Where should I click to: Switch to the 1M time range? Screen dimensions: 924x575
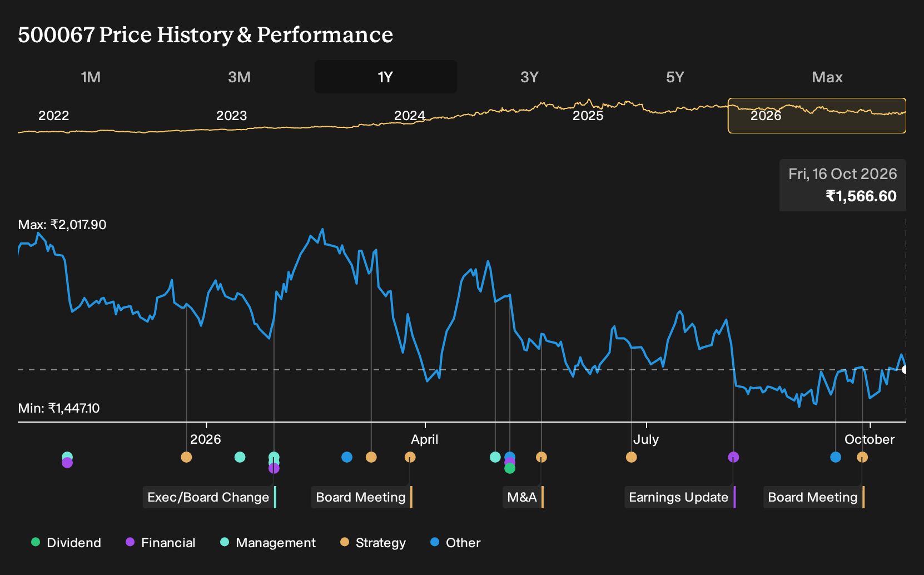point(91,77)
